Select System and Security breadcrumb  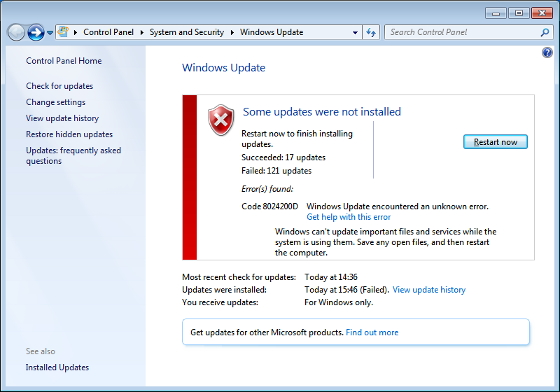pos(186,32)
